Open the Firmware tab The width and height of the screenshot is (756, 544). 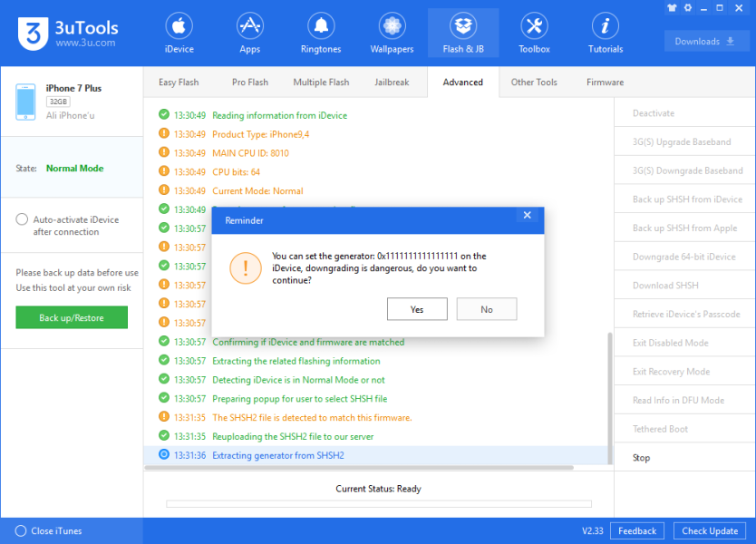[x=605, y=83]
